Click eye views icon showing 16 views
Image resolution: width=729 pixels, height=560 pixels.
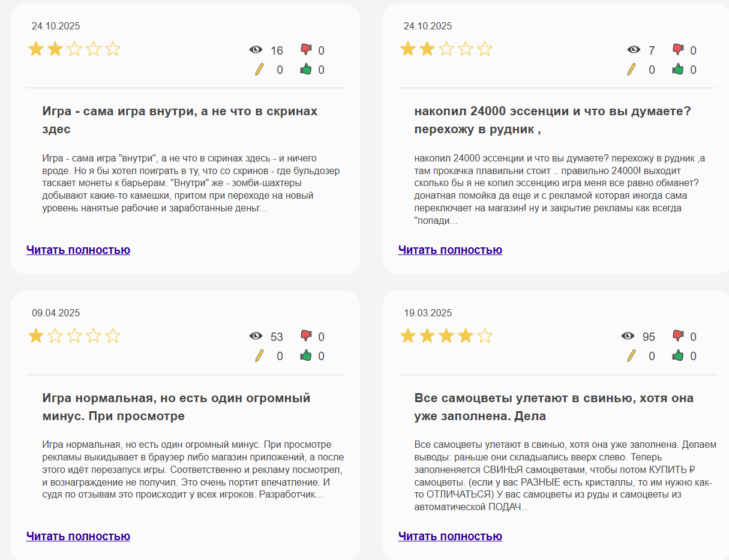coord(256,50)
